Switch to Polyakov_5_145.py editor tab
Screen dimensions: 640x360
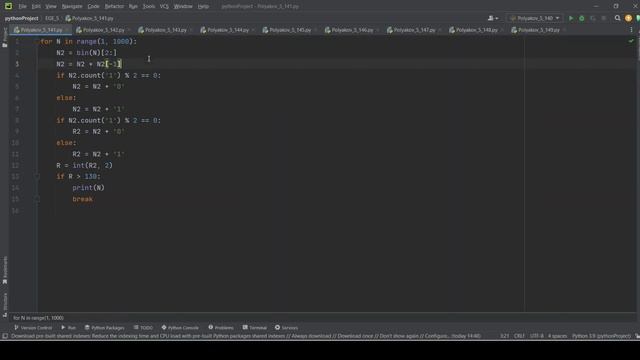pos(290,30)
